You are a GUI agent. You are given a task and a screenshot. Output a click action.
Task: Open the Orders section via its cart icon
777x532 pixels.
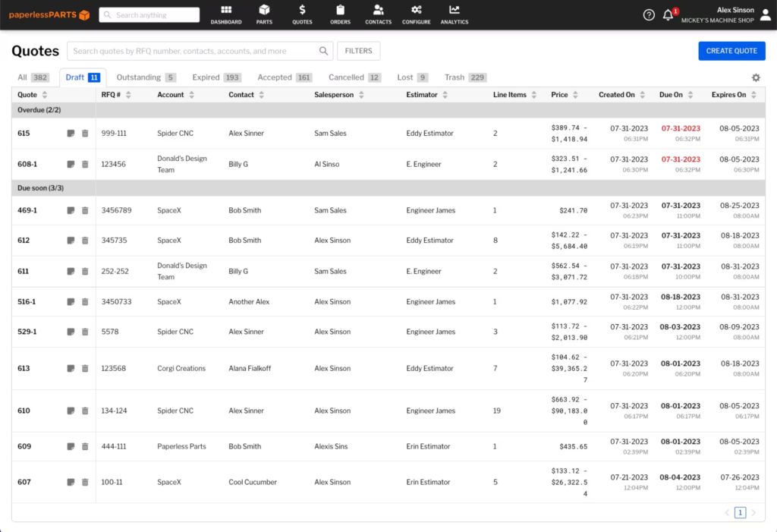(x=340, y=14)
